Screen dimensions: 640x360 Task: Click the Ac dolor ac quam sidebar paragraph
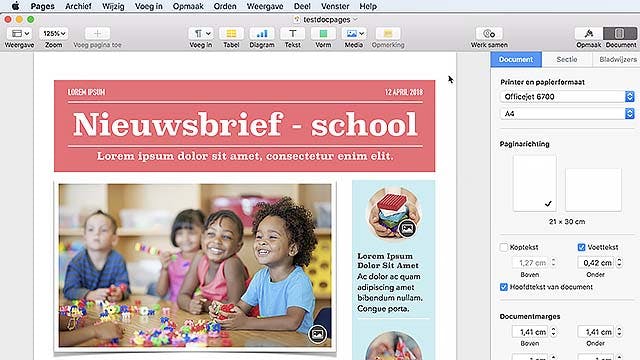click(390, 293)
